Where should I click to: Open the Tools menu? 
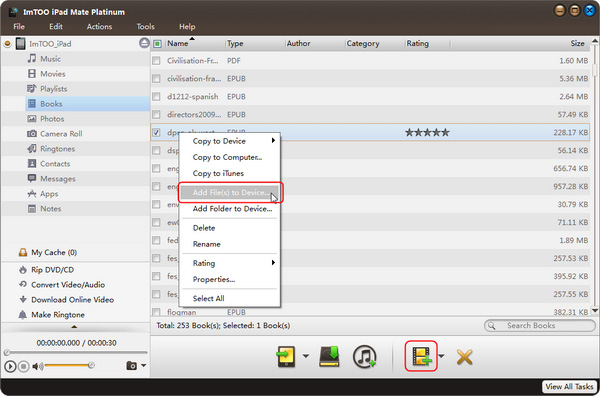click(x=146, y=26)
